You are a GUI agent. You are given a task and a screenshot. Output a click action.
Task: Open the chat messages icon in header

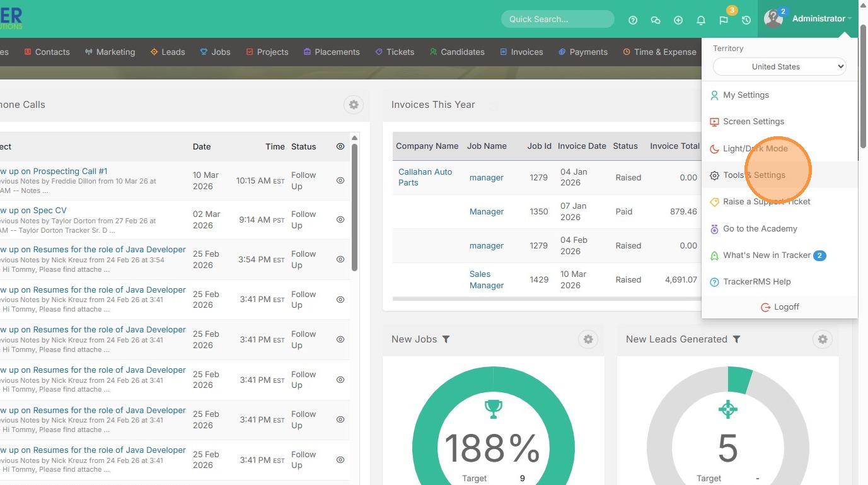656,20
